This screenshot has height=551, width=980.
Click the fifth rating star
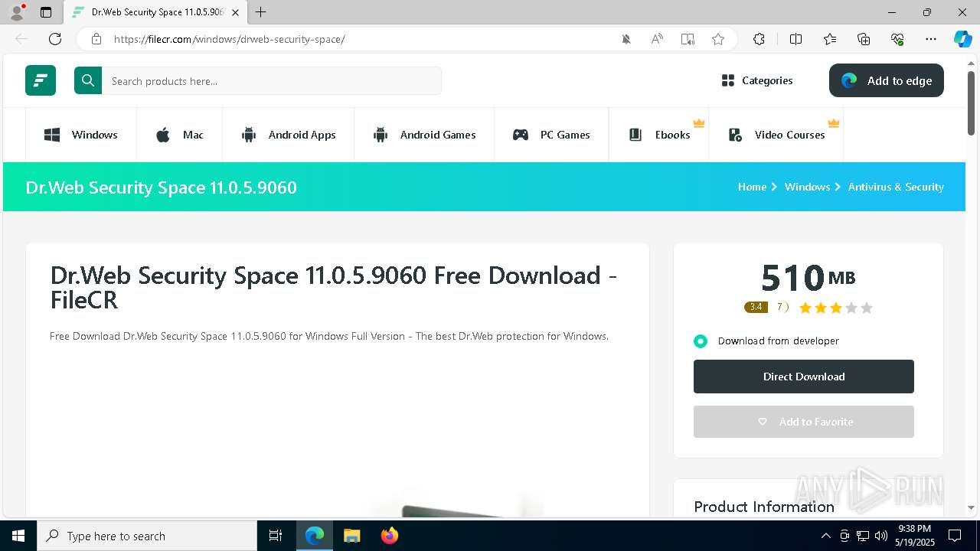(x=867, y=308)
